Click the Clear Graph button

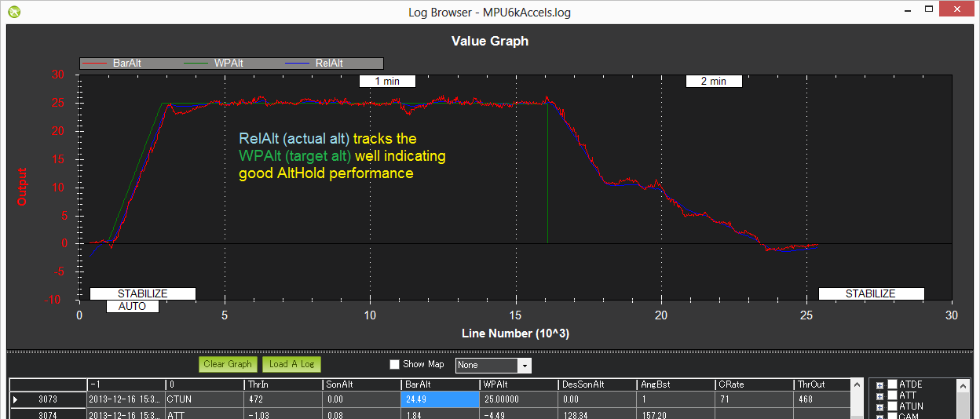click(x=228, y=364)
